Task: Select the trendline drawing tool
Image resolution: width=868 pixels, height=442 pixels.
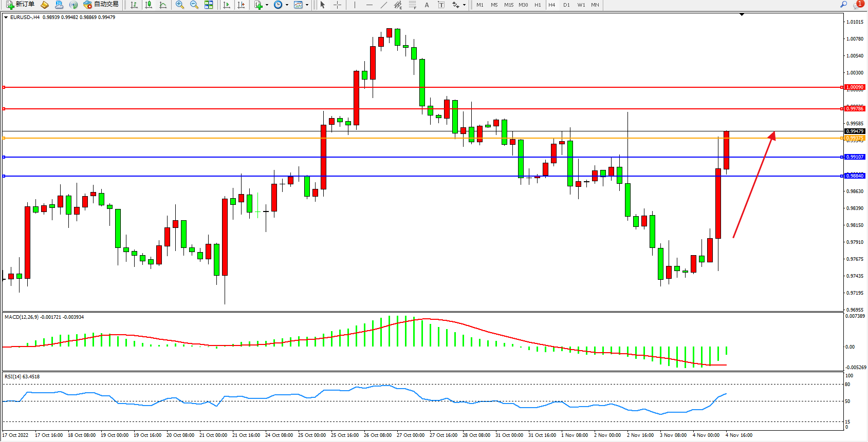Action: 383,5
